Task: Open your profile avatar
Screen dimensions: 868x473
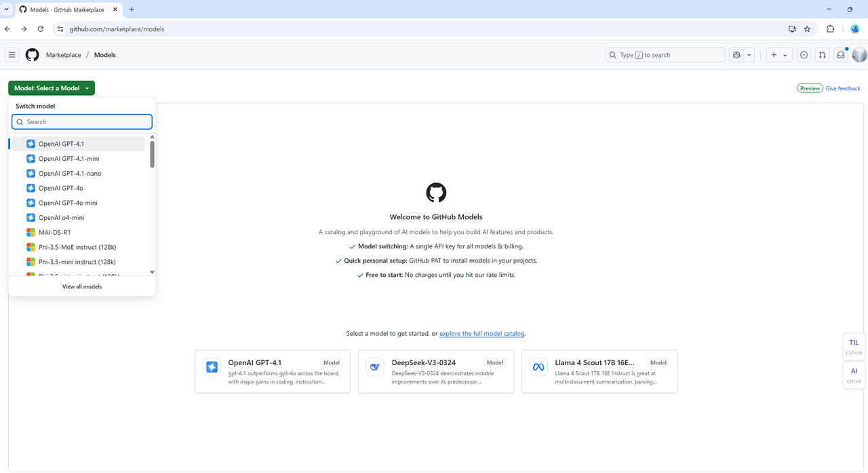Action: click(x=859, y=54)
